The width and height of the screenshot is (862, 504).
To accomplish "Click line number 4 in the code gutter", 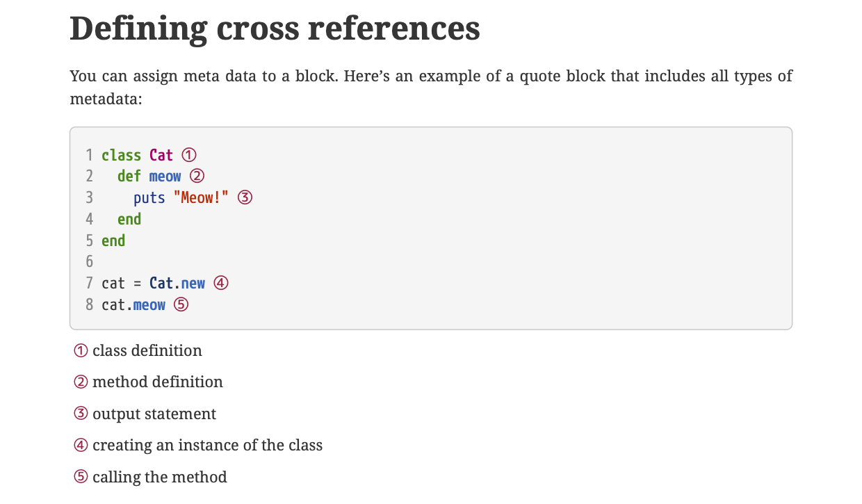I will coord(89,219).
